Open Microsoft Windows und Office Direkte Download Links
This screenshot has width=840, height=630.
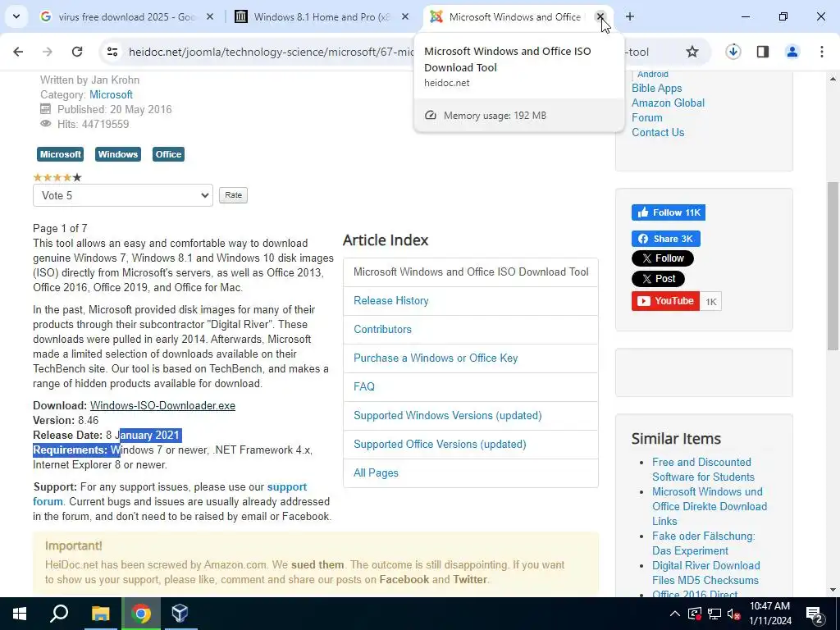click(710, 506)
